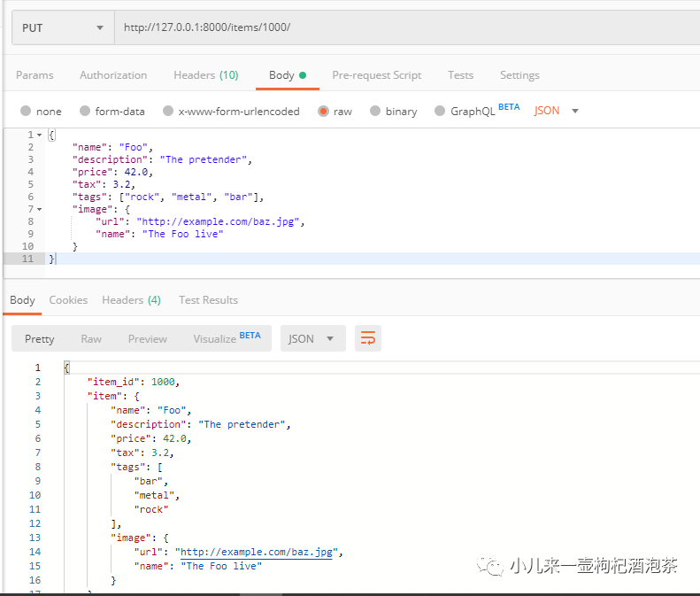Open the Tests tab
The width and height of the screenshot is (700, 596).
click(x=461, y=75)
